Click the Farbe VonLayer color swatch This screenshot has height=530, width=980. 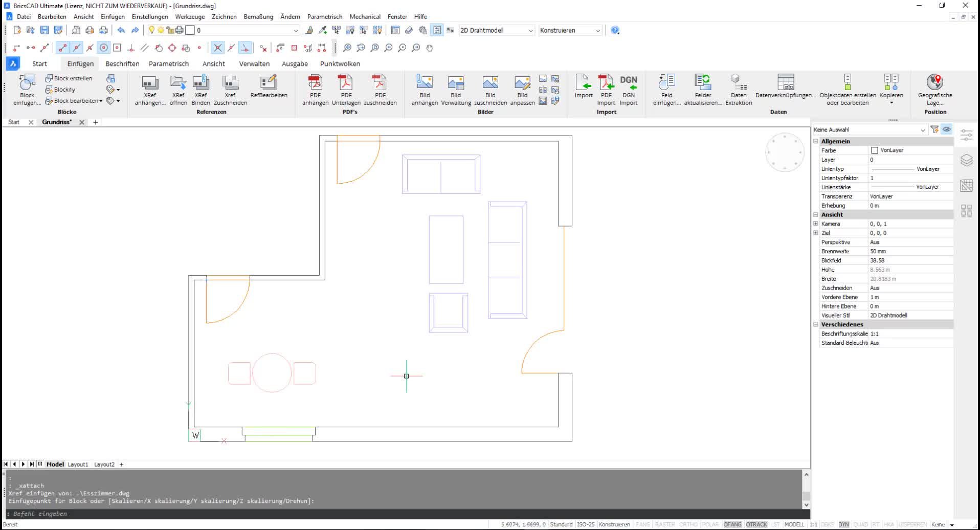[x=875, y=150]
